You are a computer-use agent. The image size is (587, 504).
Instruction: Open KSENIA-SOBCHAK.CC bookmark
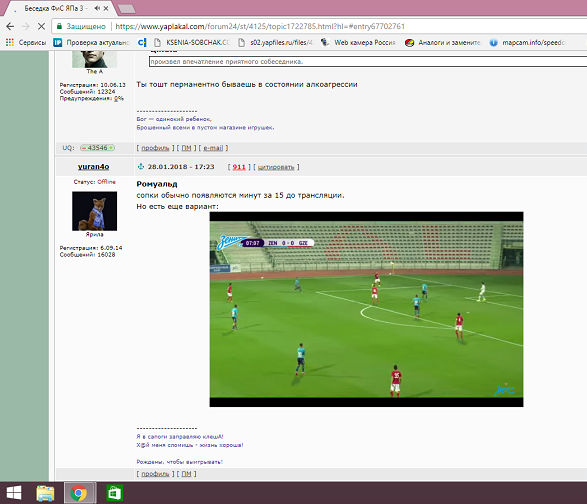click(x=192, y=42)
